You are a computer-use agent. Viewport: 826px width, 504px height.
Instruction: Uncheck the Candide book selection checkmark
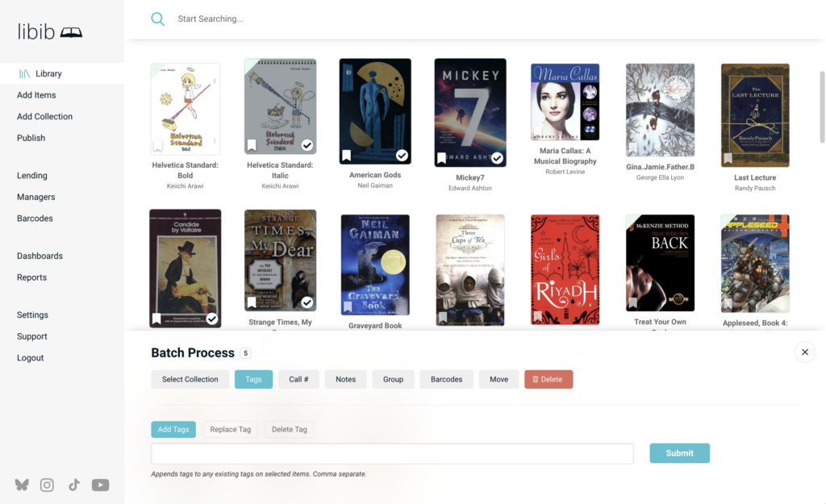[x=212, y=319]
